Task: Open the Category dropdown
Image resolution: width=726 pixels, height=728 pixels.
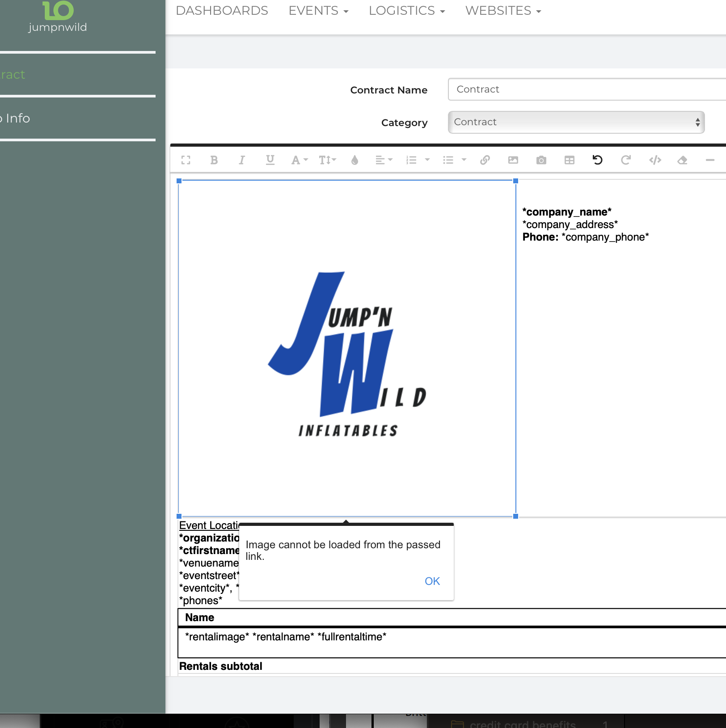Action: 576,122
